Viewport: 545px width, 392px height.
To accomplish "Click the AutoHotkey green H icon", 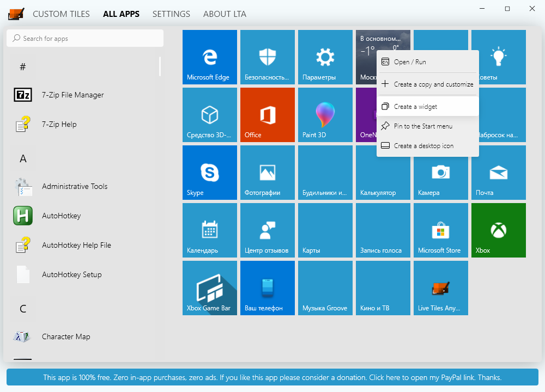I will (x=23, y=216).
